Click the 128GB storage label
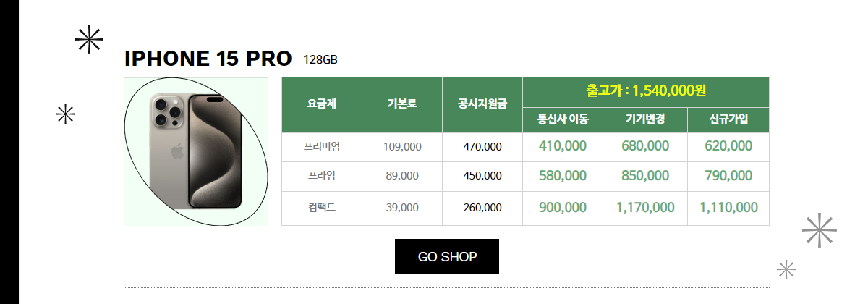 click(320, 59)
